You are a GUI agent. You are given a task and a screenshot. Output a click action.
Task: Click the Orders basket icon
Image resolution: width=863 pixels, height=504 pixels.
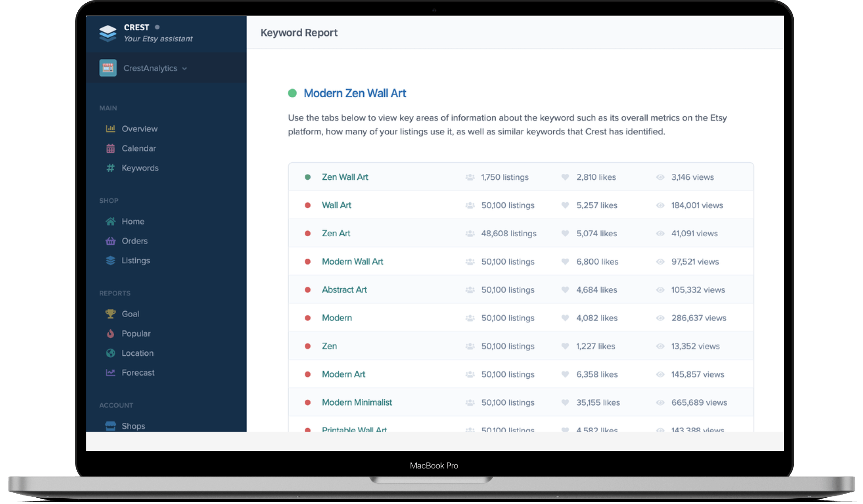tap(111, 241)
